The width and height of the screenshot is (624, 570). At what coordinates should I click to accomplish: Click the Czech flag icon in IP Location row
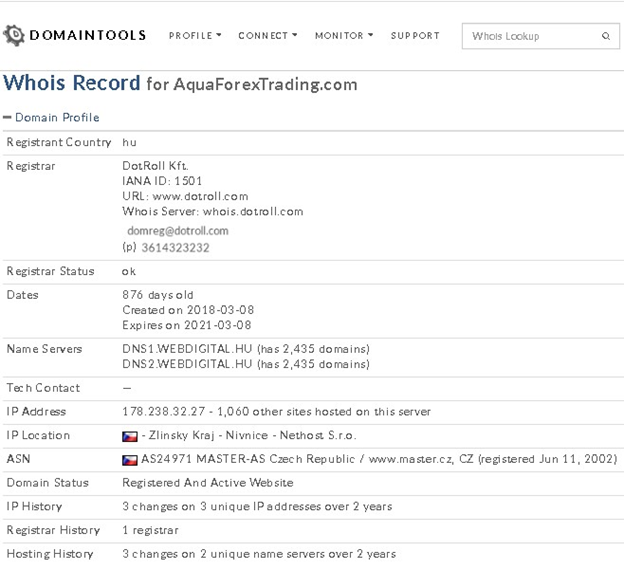coord(130,436)
